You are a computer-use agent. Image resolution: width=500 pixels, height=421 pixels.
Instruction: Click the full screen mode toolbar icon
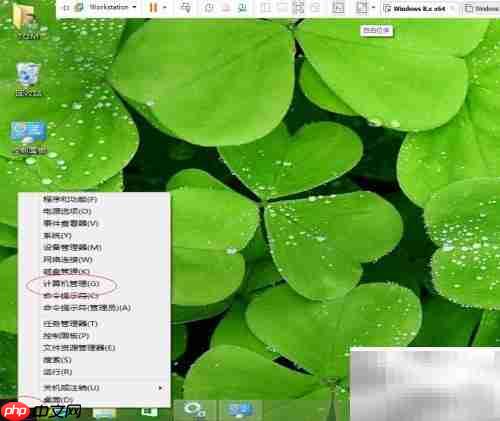(x=298, y=7)
